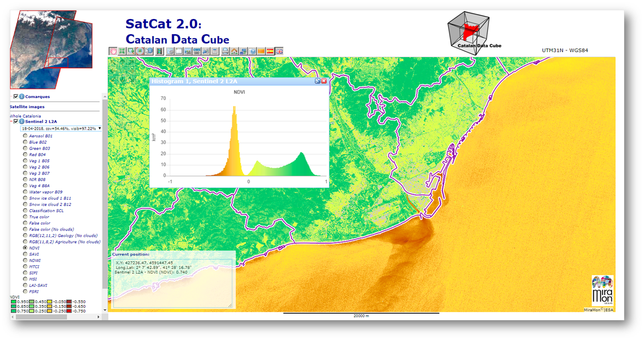The image size is (644, 340).
Task: Open the layer calculator tool
Action: (x=215, y=51)
